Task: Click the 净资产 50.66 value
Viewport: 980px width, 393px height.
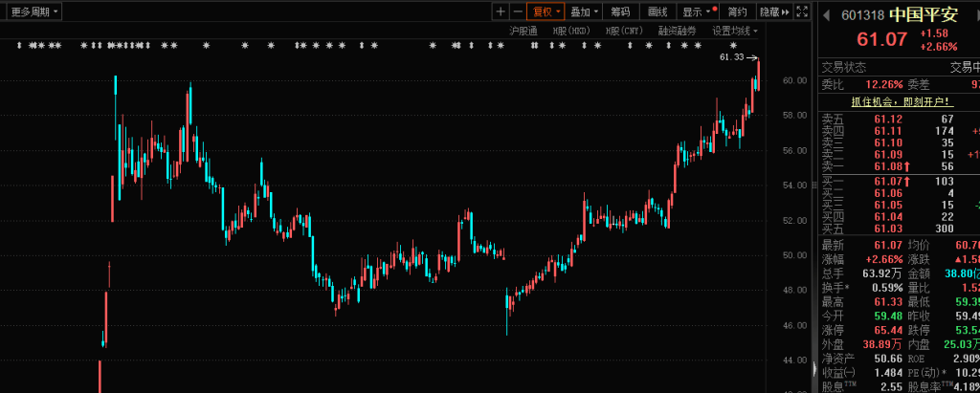Action: click(x=889, y=359)
